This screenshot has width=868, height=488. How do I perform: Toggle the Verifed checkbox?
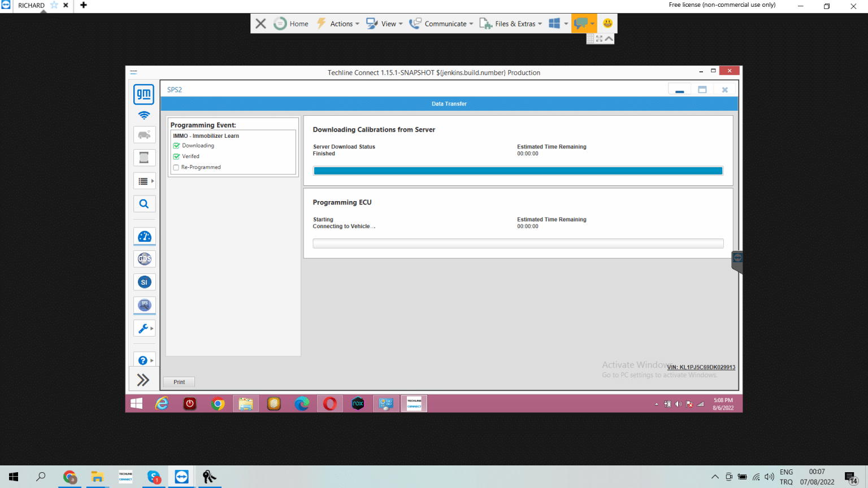click(176, 156)
